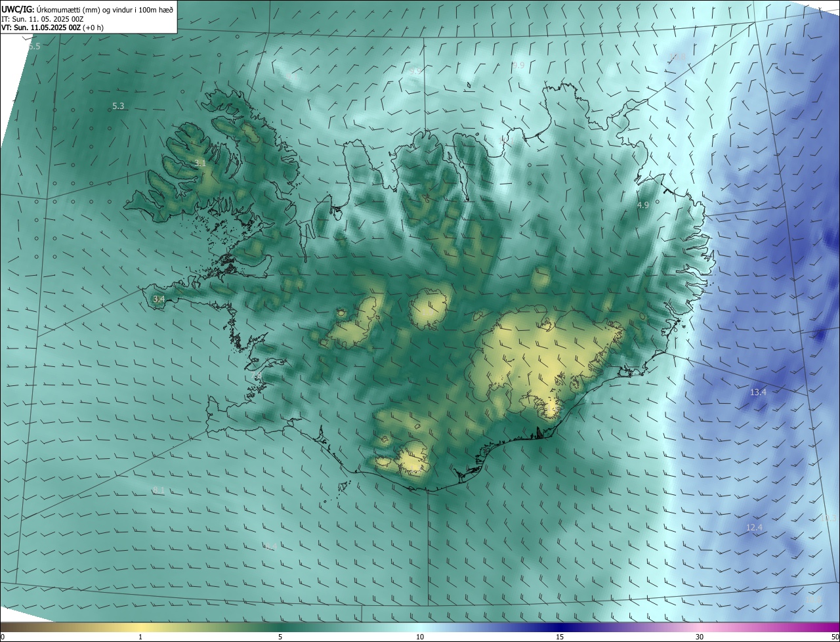
Task: Select the 3.1 value label over the Westfjords
Action: click(200, 163)
